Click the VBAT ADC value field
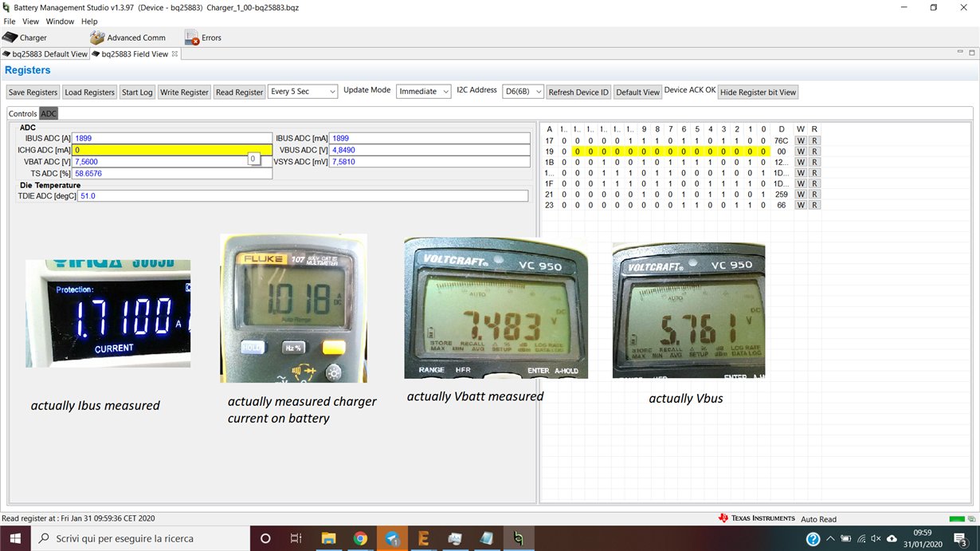The image size is (980, 551). click(x=172, y=162)
